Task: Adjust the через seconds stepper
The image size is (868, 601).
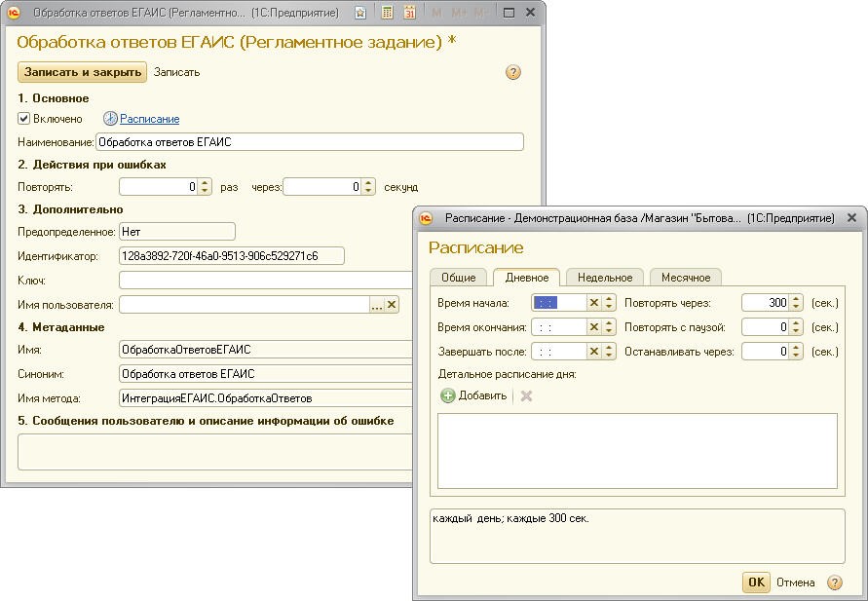Action: click(368, 187)
